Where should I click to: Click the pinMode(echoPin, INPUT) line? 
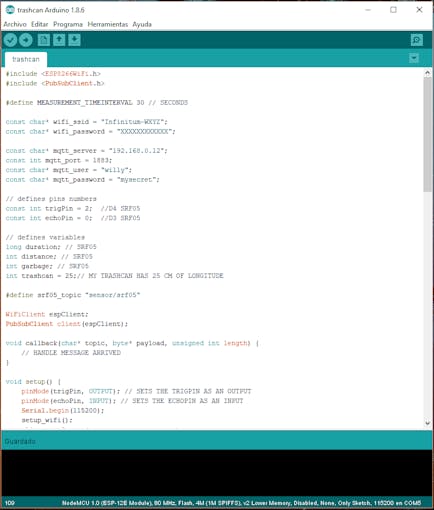(x=132, y=401)
